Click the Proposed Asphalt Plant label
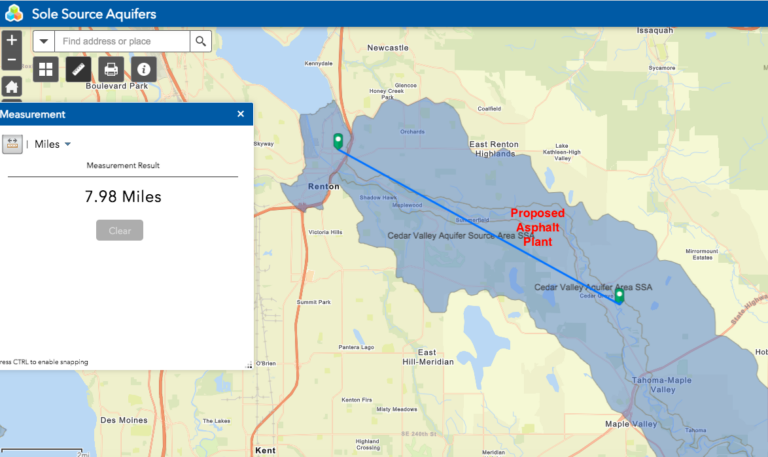This screenshot has height=457, width=768. click(x=538, y=227)
